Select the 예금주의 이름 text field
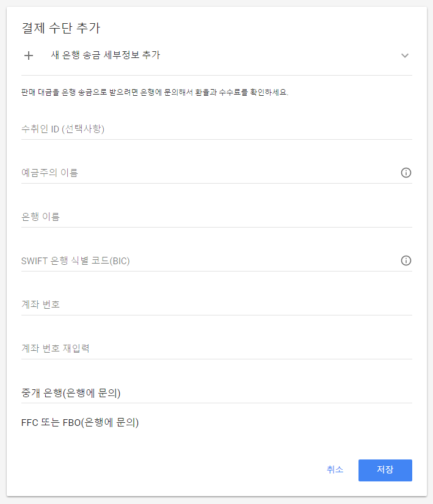Screen dimensions: 433x504 click(x=210, y=173)
